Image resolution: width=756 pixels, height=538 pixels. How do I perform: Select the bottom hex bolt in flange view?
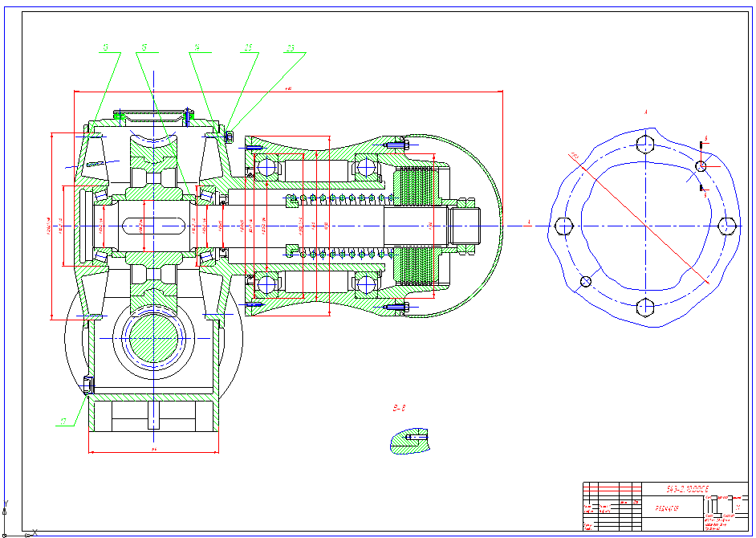645,308
